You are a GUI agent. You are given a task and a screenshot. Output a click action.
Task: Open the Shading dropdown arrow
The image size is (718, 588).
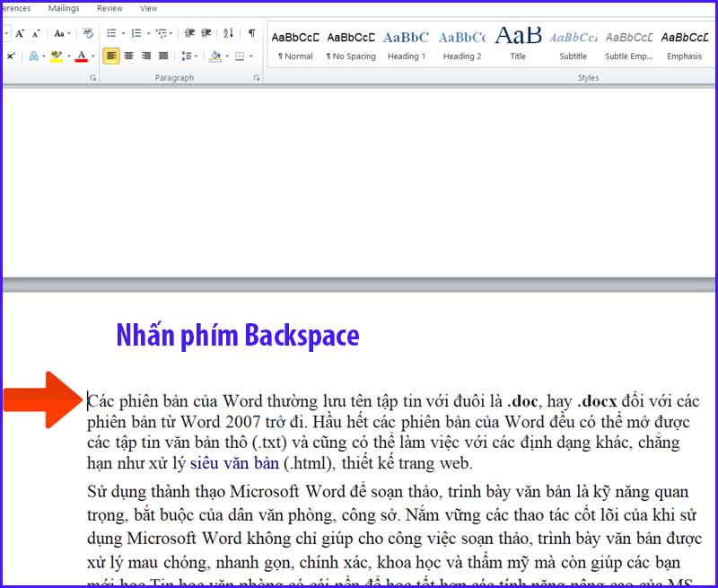[x=227, y=57]
